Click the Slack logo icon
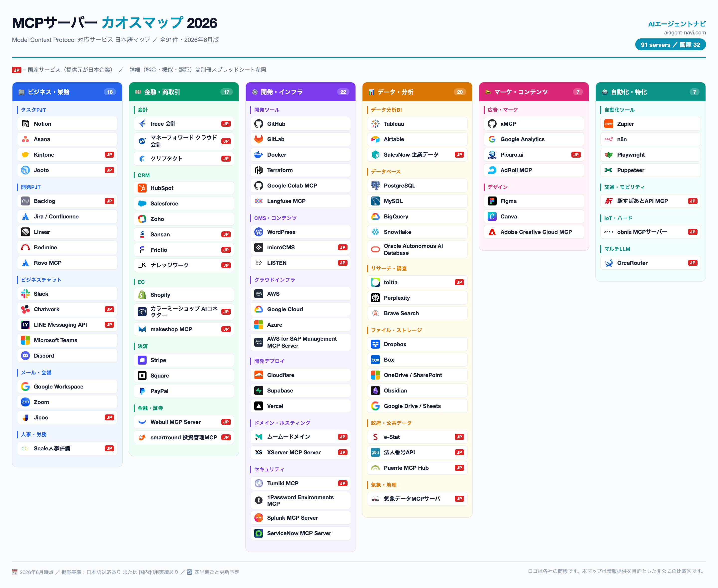 [x=25, y=294]
